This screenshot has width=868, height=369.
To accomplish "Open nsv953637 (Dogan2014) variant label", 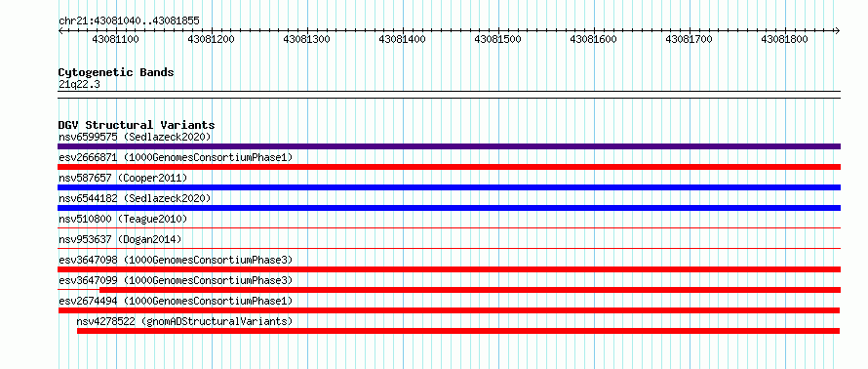I will click(x=120, y=239).
